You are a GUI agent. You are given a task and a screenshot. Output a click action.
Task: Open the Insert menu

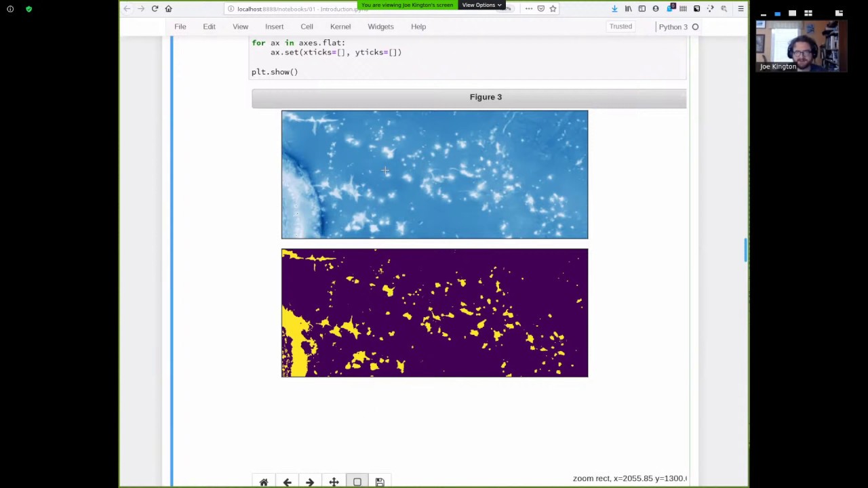coord(275,26)
